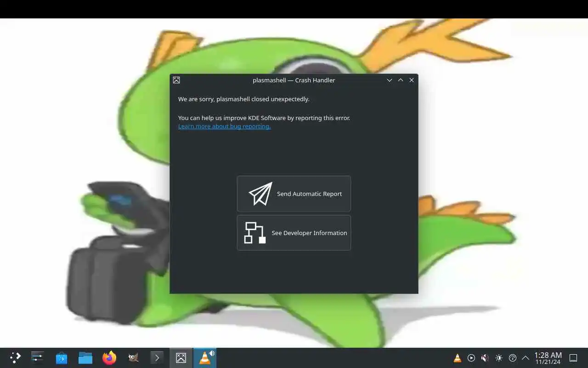Image resolution: width=588 pixels, height=368 pixels.
Task: Select the Crash Handler taskbar entry
Action: [x=181, y=357]
